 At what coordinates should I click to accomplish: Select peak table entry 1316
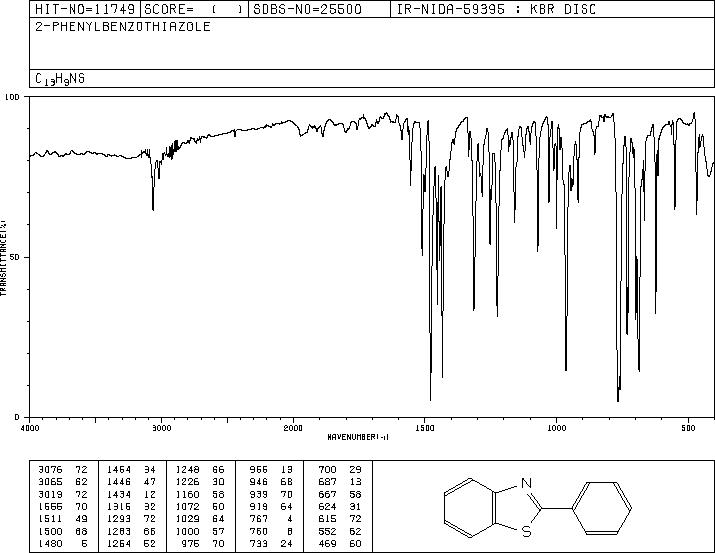pyautogui.click(x=131, y=506)
